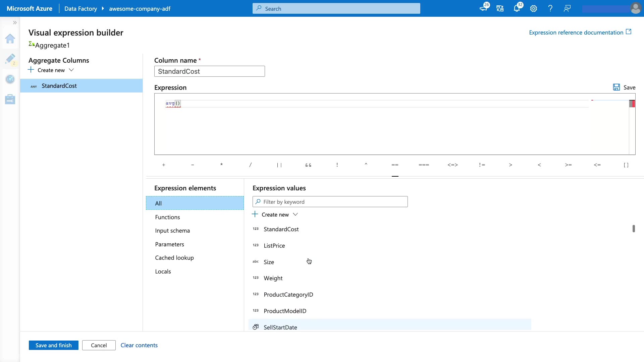
Task: Open the Monitor gauge icon in sidebar
Action: 10,79
